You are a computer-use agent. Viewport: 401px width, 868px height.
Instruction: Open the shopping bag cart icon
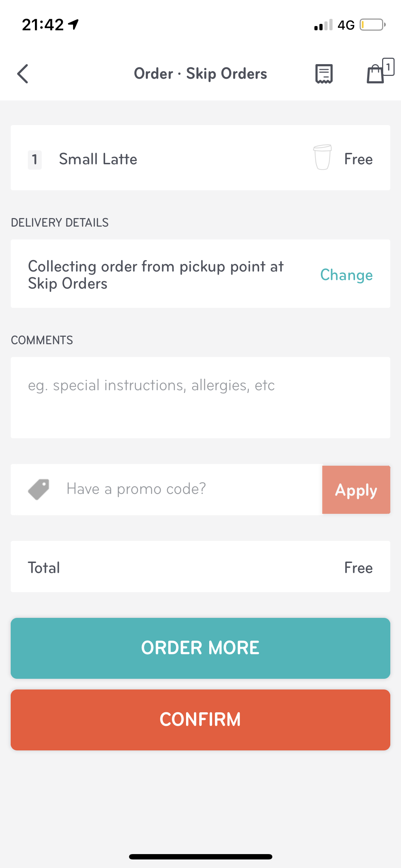(x=375, y=74)
